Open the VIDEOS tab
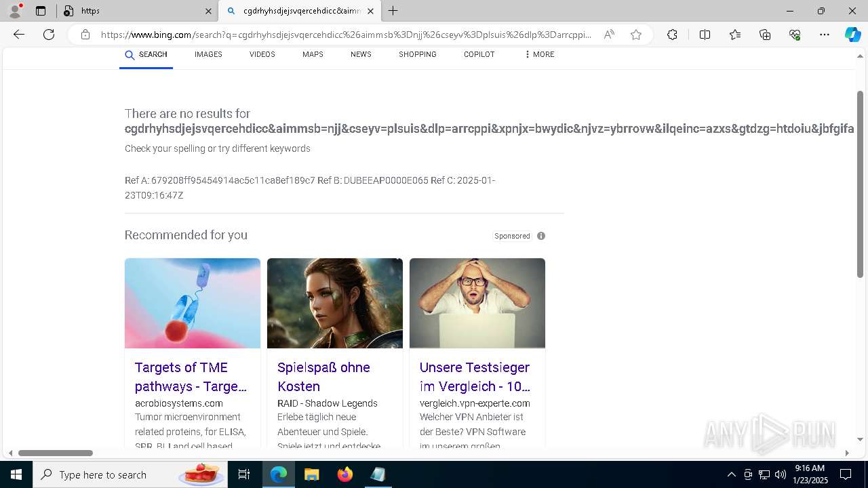 click(x=262, y=54)
